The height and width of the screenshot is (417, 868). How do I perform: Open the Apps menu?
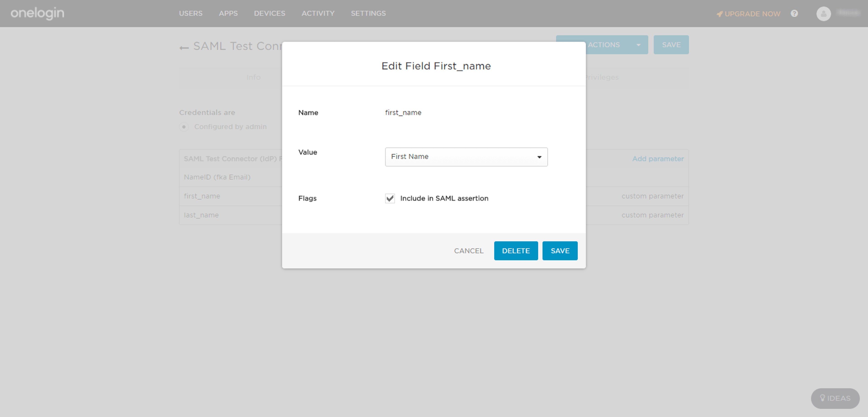228,14
